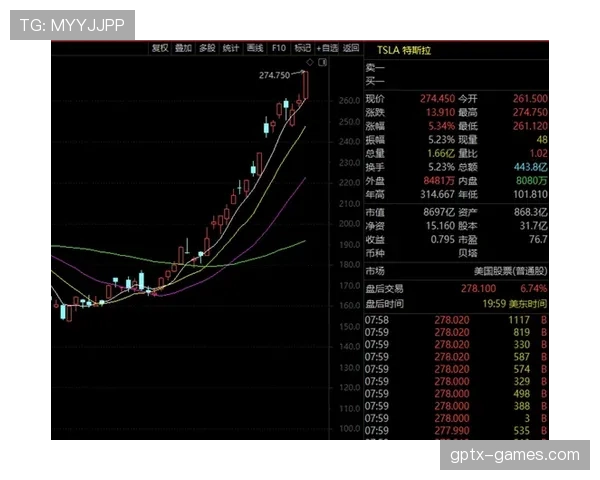Click the 买一 bid row

coord(456,81)
